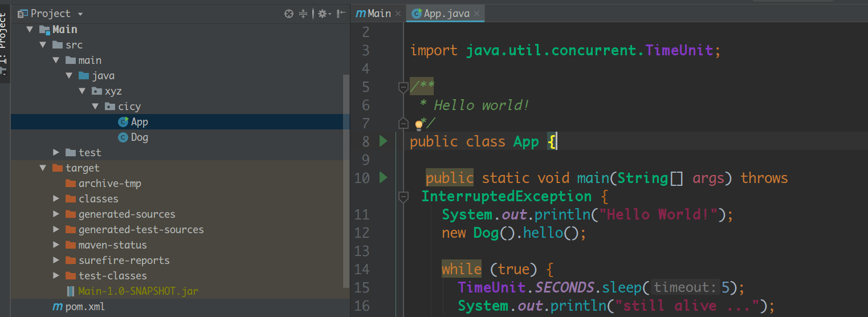
Task: Click the timeout: parameter hint
Action: [x=684, y=287]
